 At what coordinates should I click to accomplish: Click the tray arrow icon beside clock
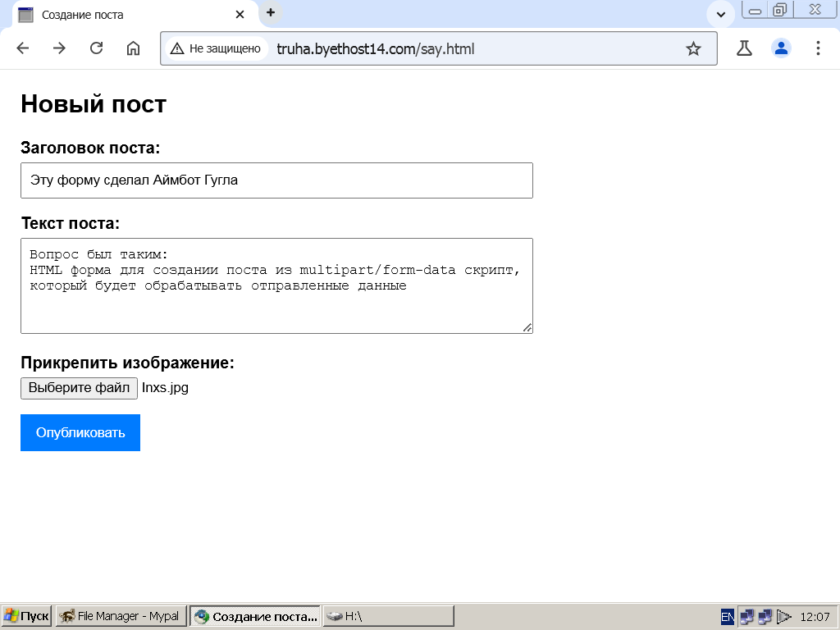coord(783,617)
